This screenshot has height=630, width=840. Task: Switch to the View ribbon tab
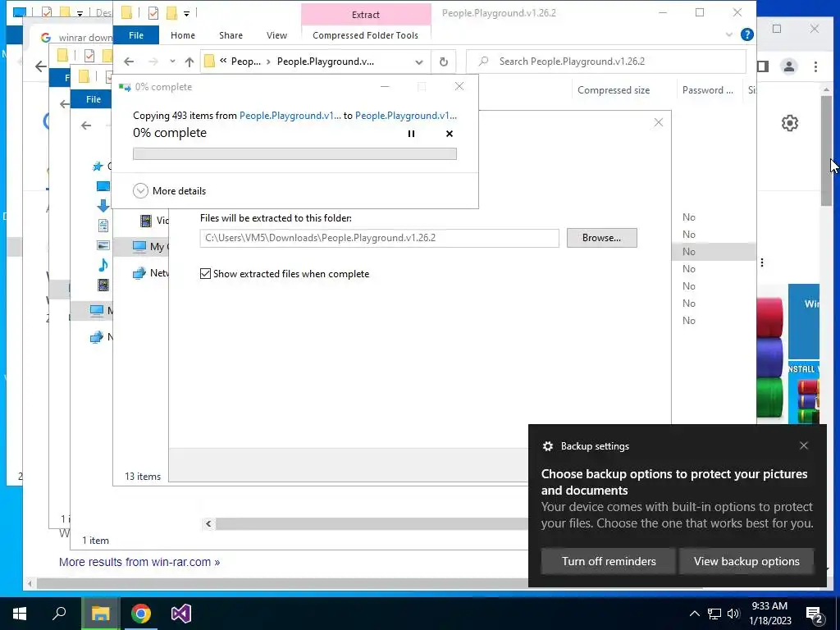(276, 35)
